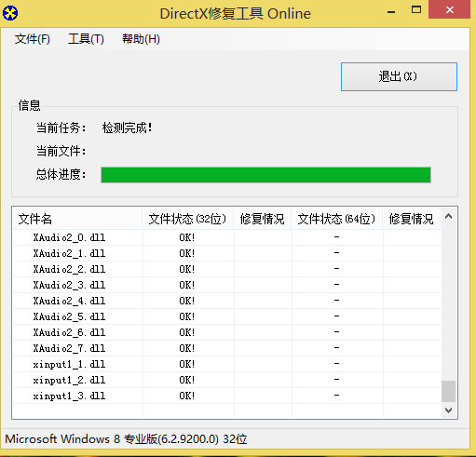Click the list scrollbar thumb
The height and width of the screenshot is (457, 476).
pos(448,391)
